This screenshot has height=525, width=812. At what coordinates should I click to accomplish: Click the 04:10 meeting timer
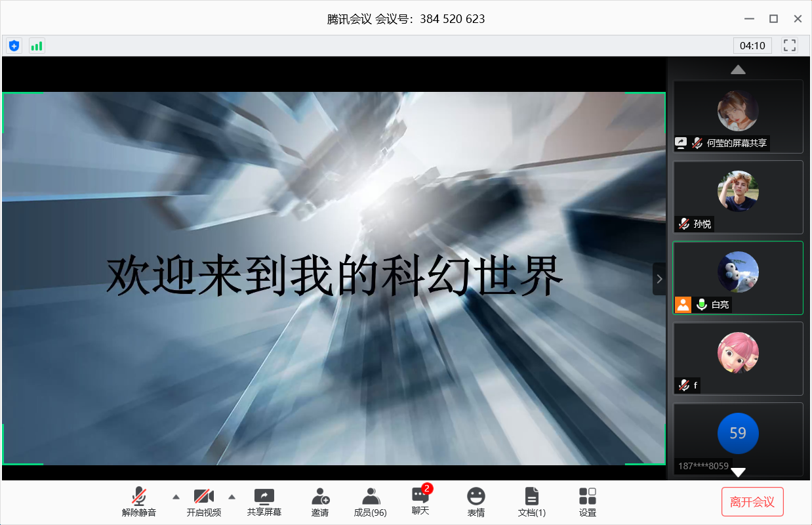click(x=752, y=45)
